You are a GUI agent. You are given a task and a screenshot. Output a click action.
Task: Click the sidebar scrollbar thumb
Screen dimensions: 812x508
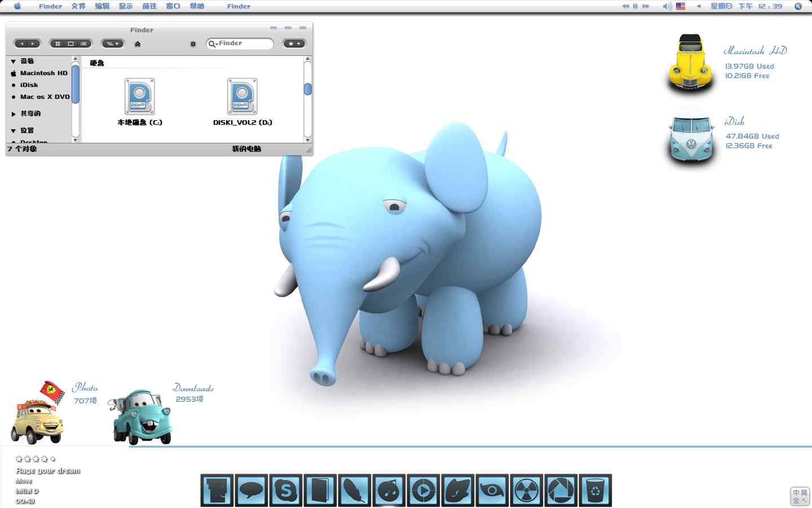point(76,84)
